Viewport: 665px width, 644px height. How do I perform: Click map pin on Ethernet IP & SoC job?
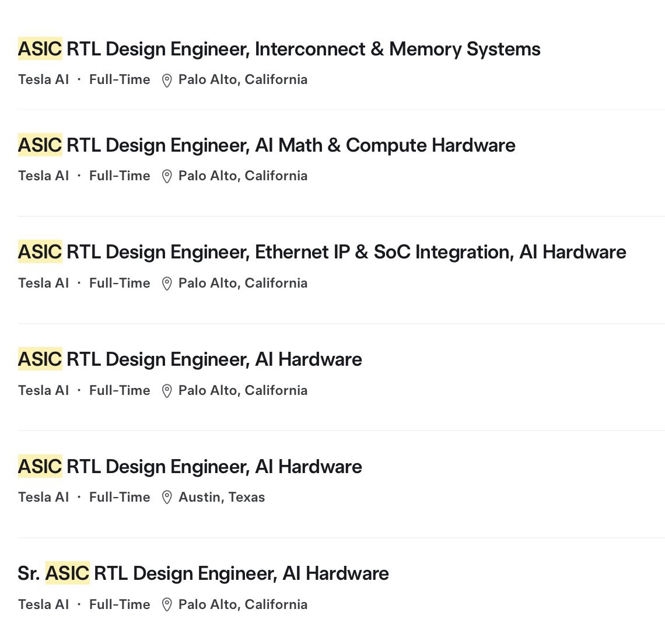point(167,283)
